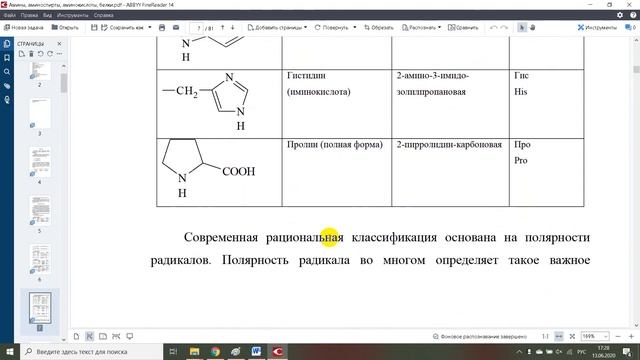Open the Вид menu
Screen dimensions: 640x360
point(47,16)
